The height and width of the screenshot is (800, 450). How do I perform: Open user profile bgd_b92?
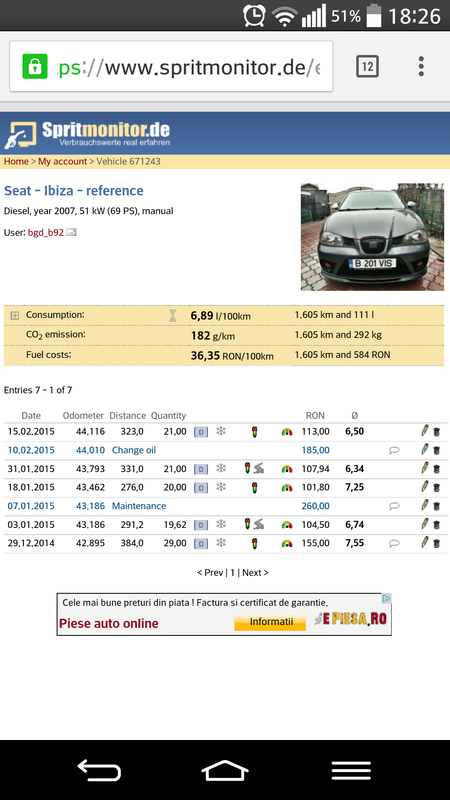pos(45,233)
